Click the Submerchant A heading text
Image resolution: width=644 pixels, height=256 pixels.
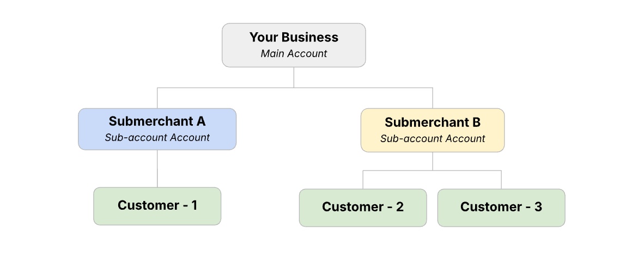(157, 121)
